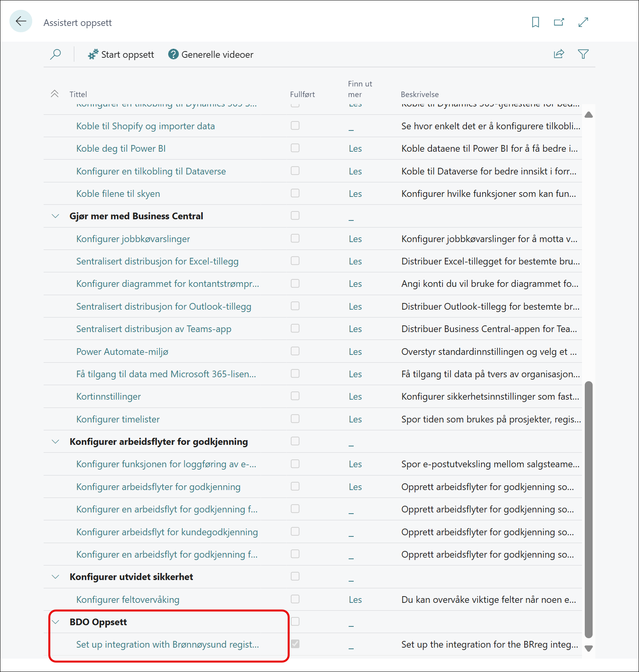Click the search magnifier icon
The image size is (639, 672).
[x=55, y=54]
